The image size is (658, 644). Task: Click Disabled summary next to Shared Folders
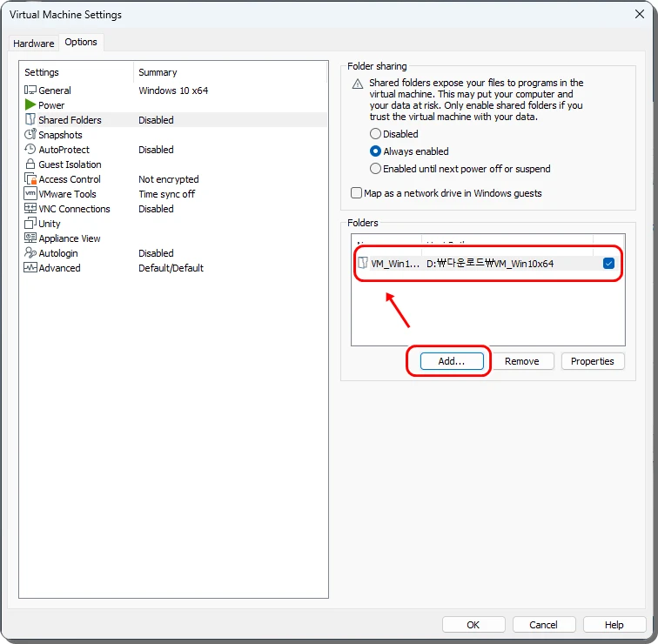pyautogui.click(x=156, y=120)
